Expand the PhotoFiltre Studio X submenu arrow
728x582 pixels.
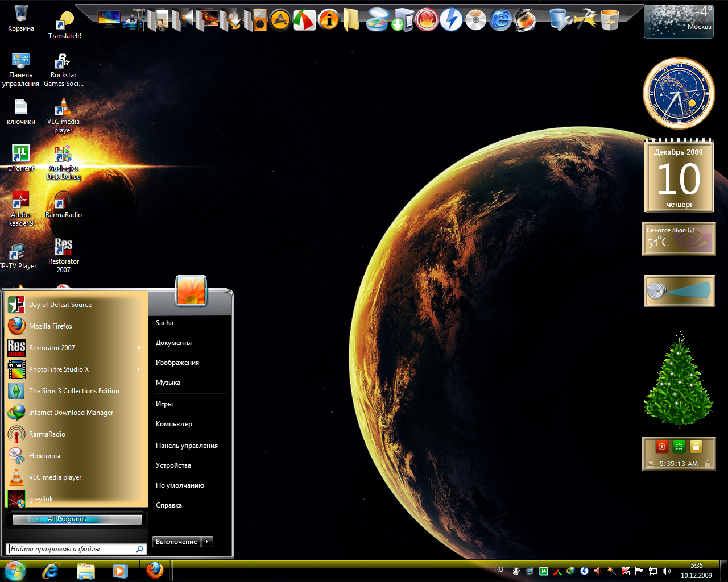coord(138,369)
